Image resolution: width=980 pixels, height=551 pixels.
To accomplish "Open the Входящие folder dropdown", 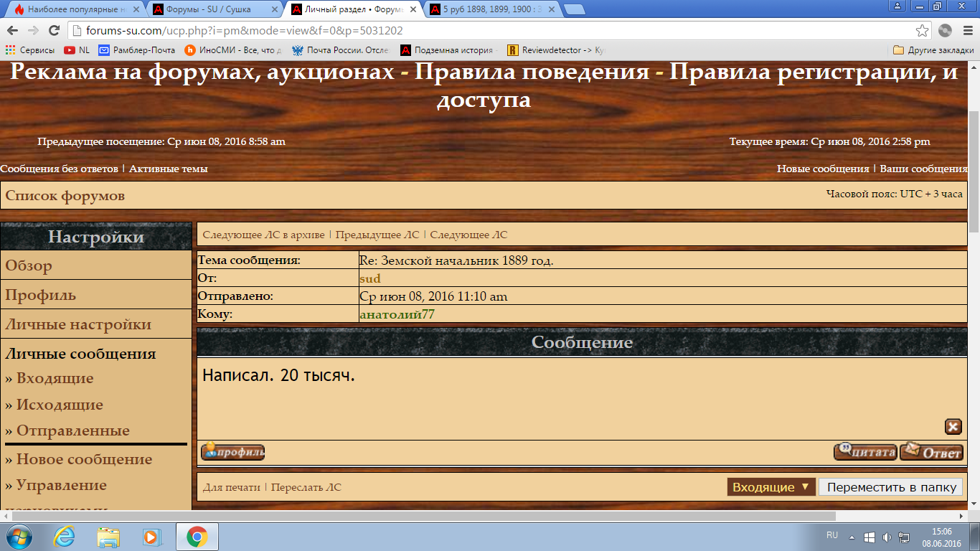I will click(x=771, y=487).
